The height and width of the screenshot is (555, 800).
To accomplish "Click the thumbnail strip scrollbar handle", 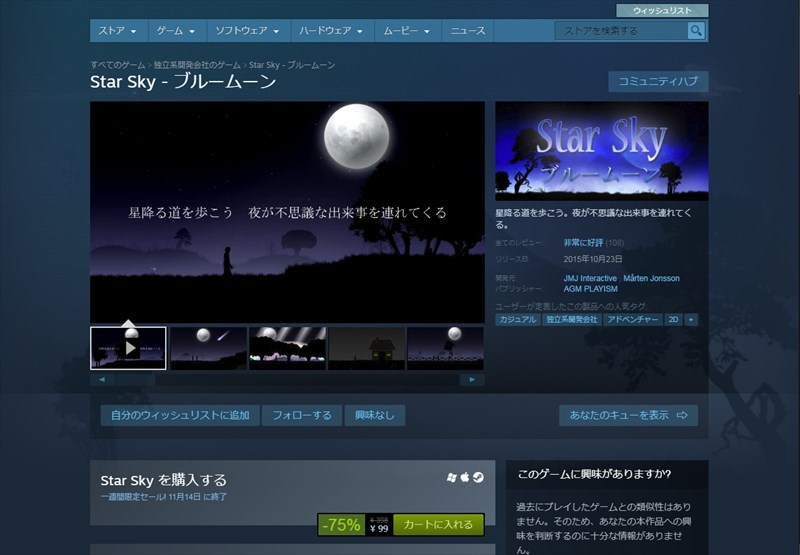I will [135, 380].
